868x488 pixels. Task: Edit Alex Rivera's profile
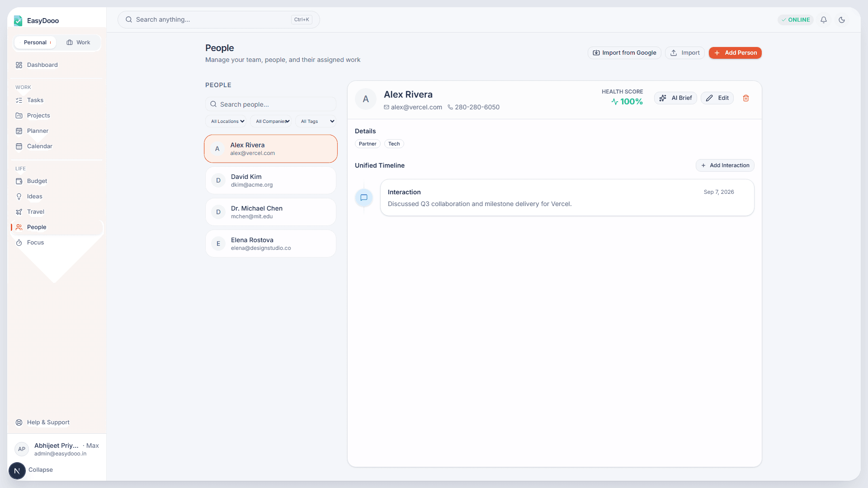pos(717,98)
